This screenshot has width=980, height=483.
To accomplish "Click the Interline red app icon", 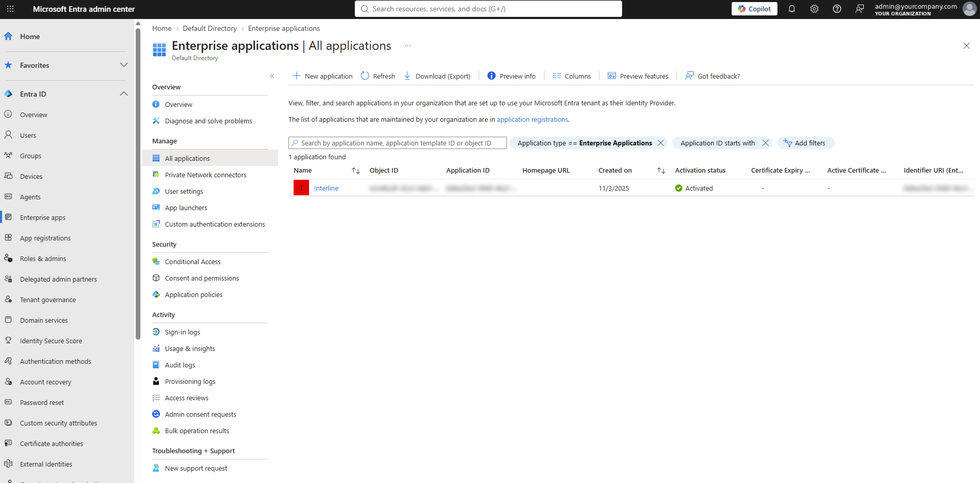I will pos(301,188).
